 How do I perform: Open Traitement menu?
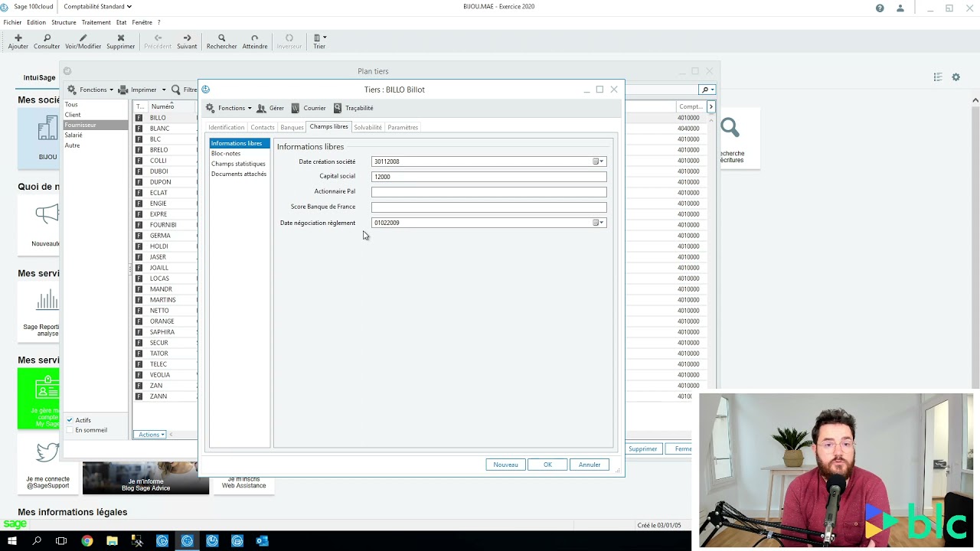click(x=96, y=22)
